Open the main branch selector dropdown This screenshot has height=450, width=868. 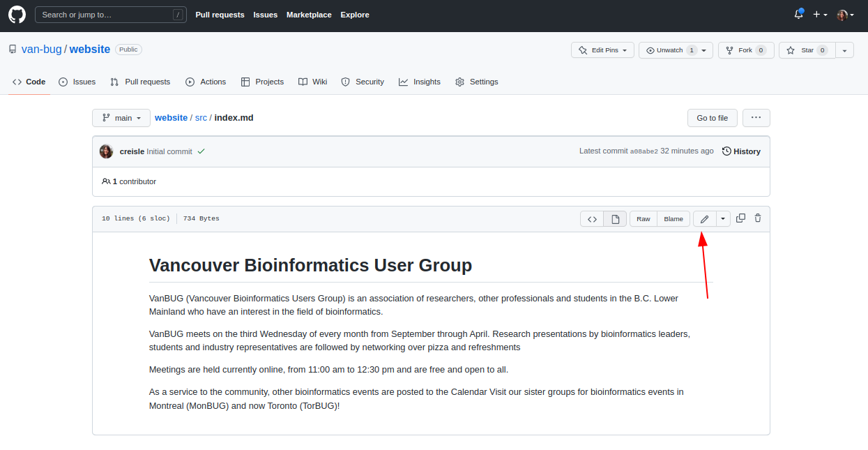[x=121, y=118]
